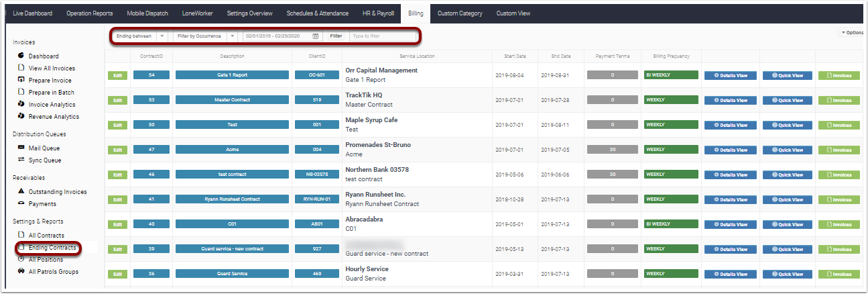The width and height of the screenshot is (868, 294).
Task: Click the payment terms 30 badge for Promenades St-Bruno
Action: (613, 150)
